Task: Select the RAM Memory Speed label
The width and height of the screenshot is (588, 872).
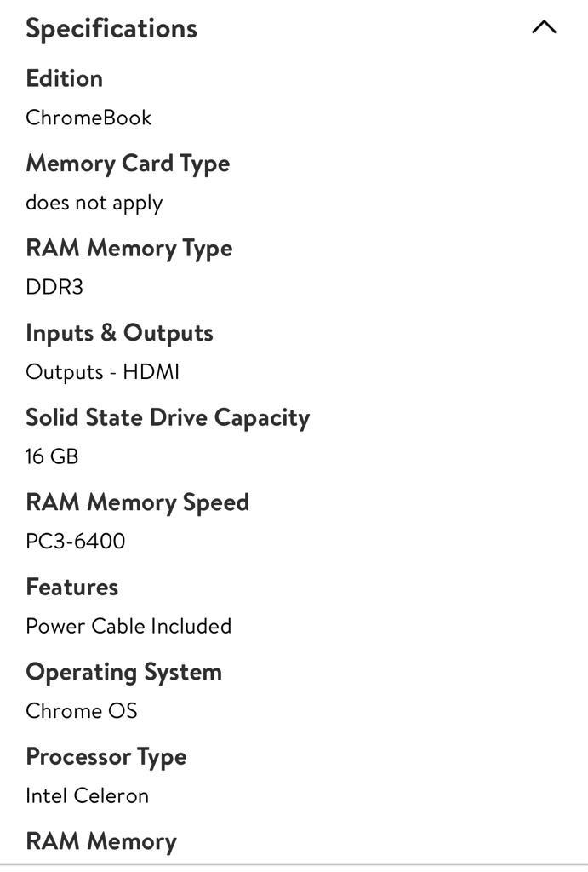Action: [x=138, y=502]
